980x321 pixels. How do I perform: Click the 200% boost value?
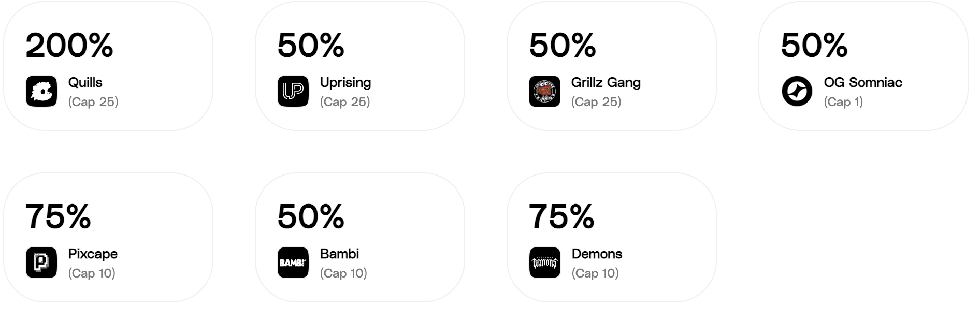click(69, 45)
